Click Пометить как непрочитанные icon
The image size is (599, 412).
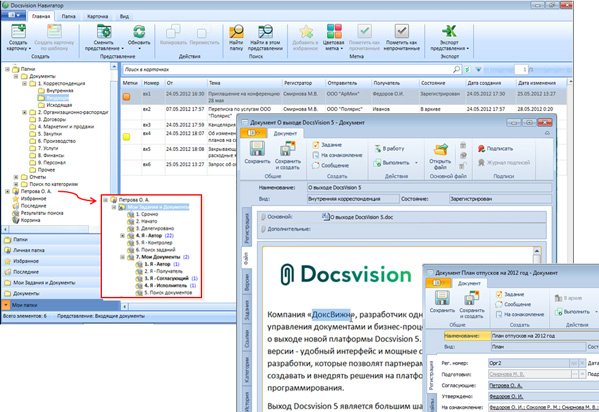402,31
